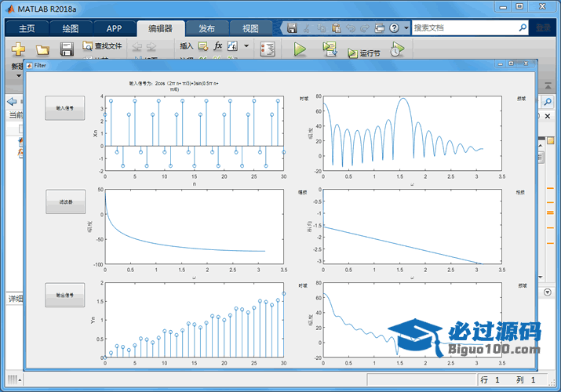Click the yellow plus New file icon

click(18, 49)
